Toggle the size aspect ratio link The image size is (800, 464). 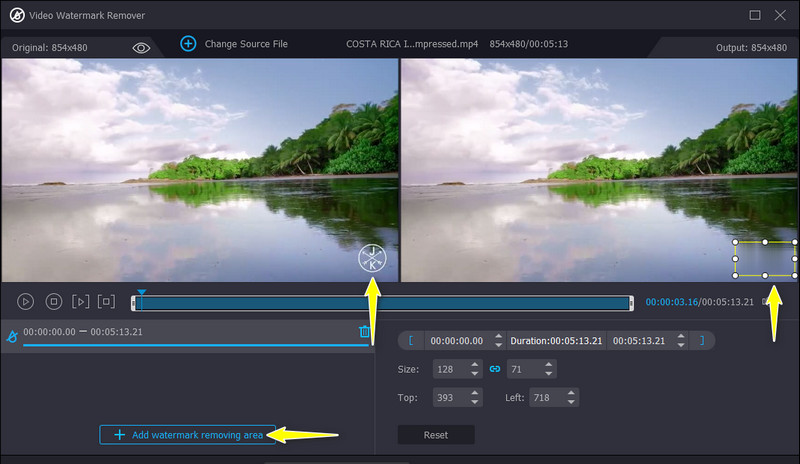click(494, 369)
